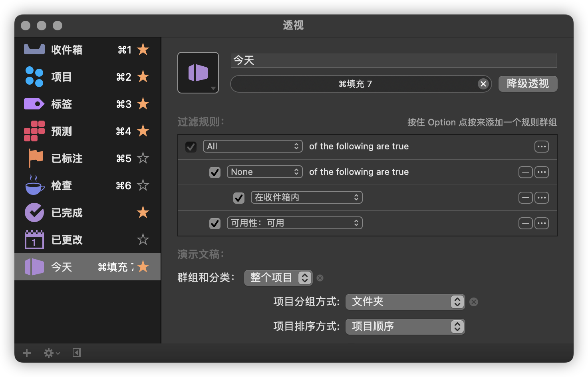Open the 已完成 checkmark icon
The height and width of the screenshot is (377, 588).
tap(34, 212)
